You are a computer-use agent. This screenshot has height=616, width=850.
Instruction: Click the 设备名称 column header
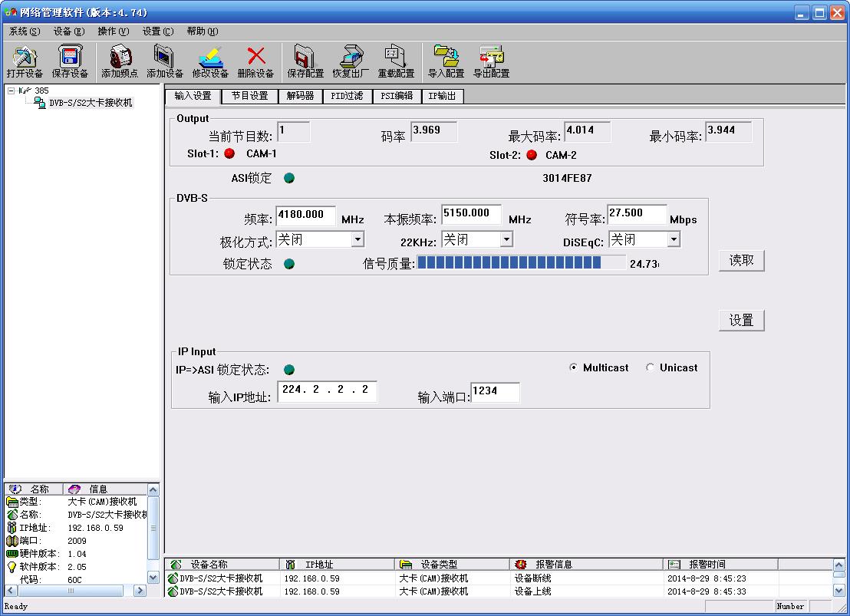[x=222, y=565]
